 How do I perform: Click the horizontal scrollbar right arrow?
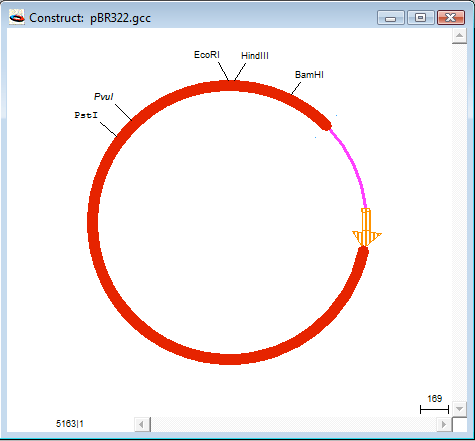444,424
